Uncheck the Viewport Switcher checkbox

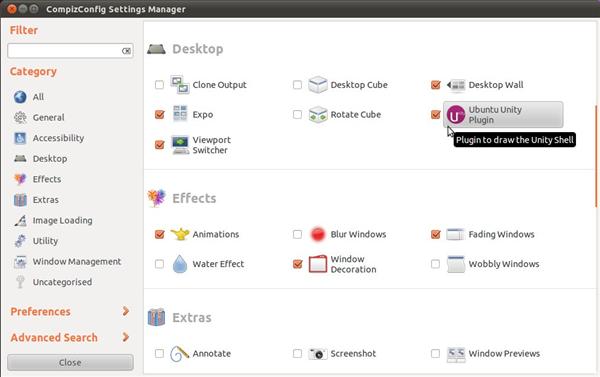[x=160, y=145]
